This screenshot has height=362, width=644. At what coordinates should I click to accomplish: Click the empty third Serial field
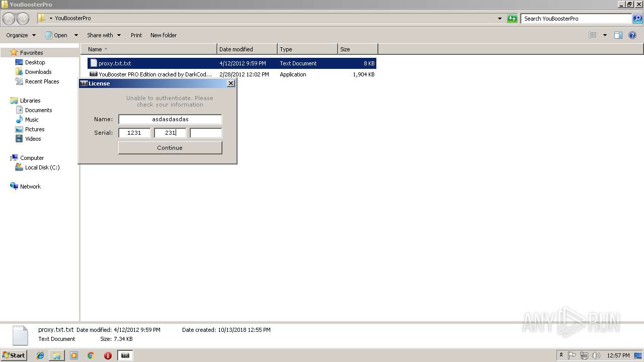[x=206, y=133]
